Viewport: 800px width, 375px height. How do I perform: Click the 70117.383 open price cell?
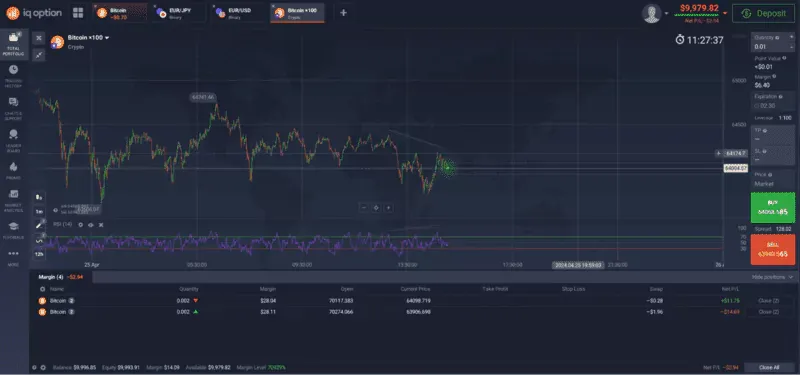[x=341, y=301]
